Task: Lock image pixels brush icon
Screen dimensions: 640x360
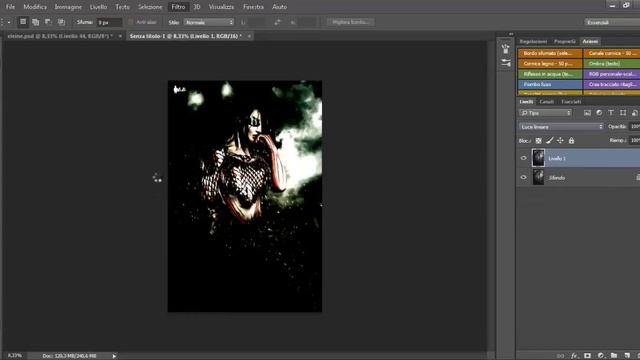Action: [x=550, y=141]
